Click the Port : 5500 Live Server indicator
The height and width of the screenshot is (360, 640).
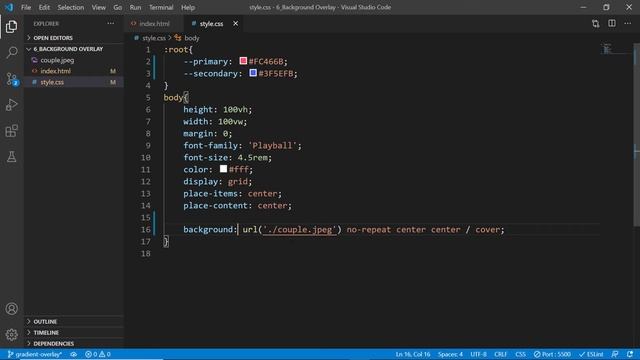tap(552, 354)
